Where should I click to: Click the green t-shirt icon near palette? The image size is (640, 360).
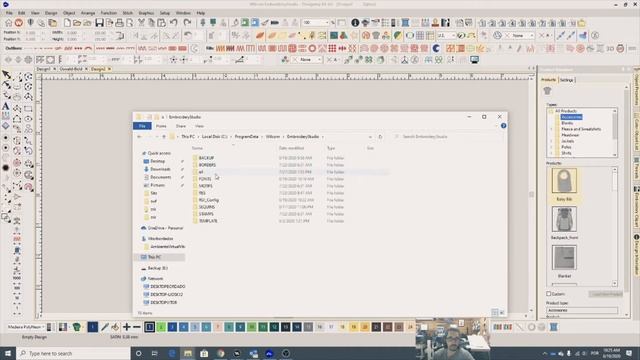pyautogui.click(x=76, y=327)
